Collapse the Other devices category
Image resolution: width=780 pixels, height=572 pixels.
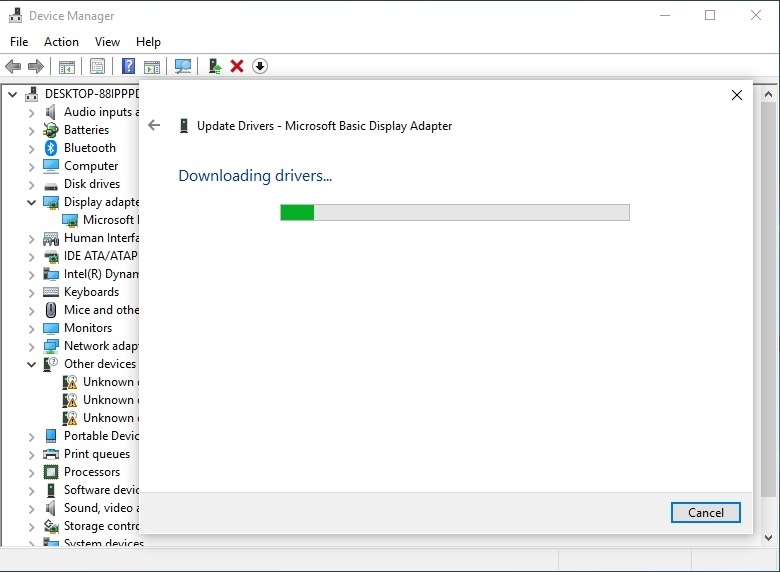point(31,365)
